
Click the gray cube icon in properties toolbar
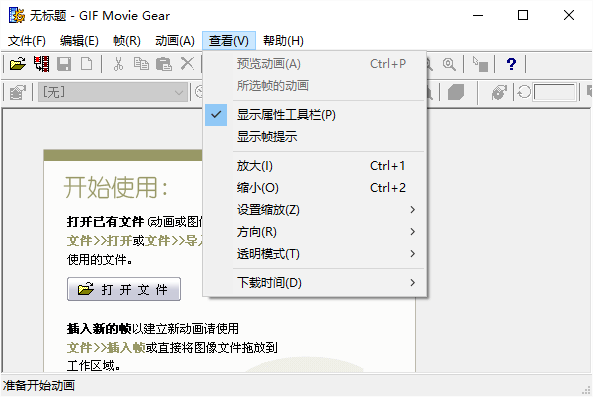coord(456,92)
